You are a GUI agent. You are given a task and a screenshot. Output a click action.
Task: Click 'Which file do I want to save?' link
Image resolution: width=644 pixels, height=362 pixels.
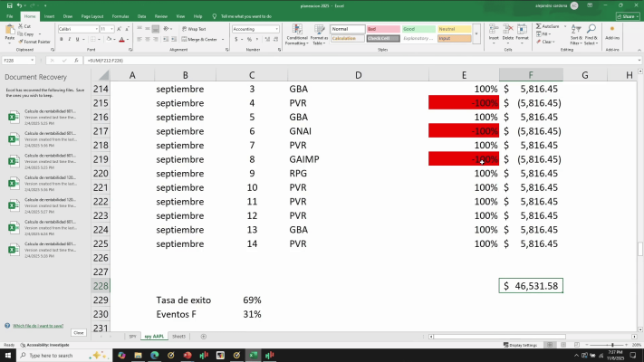(x=38, y=325)
